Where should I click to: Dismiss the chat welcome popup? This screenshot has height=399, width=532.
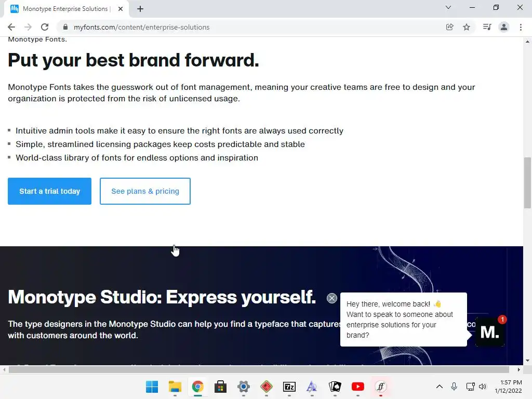[x=332, y=298]
